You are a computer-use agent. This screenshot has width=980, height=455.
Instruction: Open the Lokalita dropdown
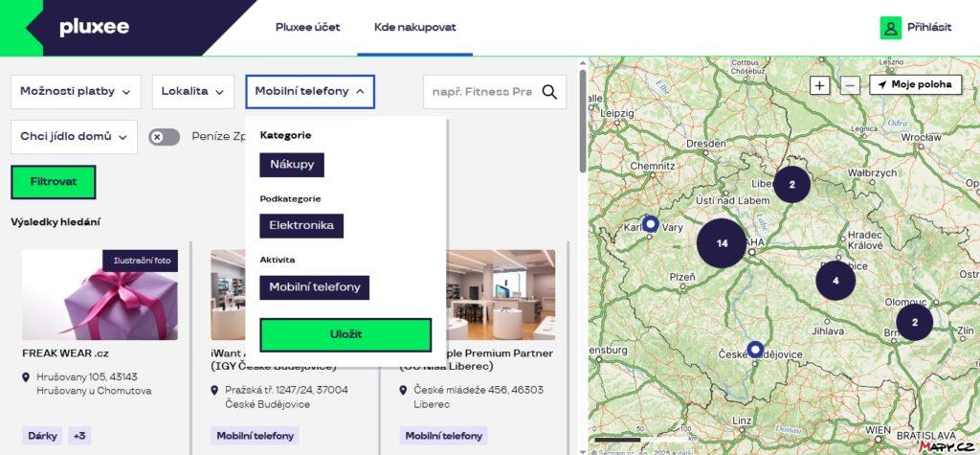(192, 91)
